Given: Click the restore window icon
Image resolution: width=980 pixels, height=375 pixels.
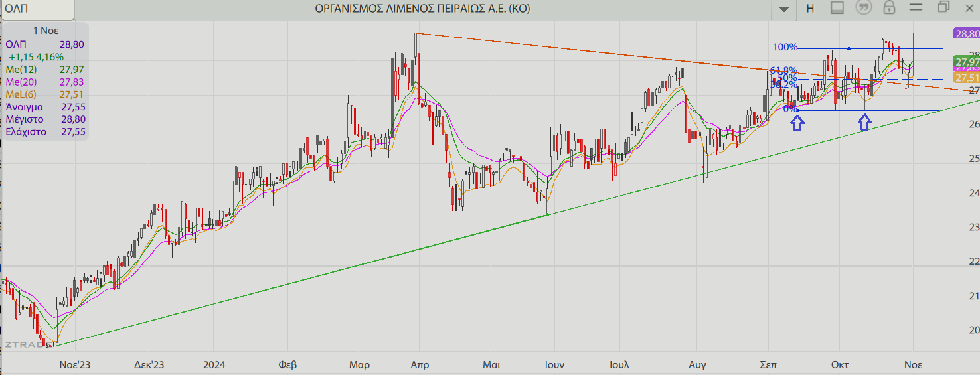Looking at the screenshot, I should (943, 7).
